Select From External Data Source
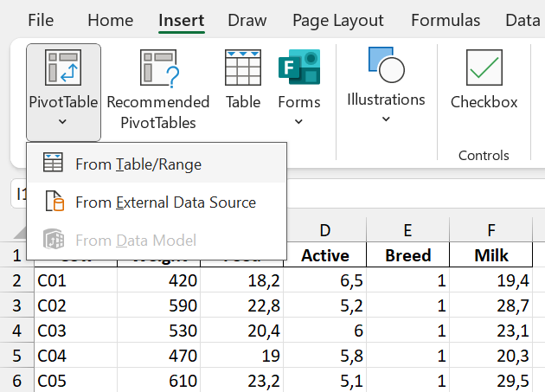Screen dimensions: 545x392 coord(165,202)
